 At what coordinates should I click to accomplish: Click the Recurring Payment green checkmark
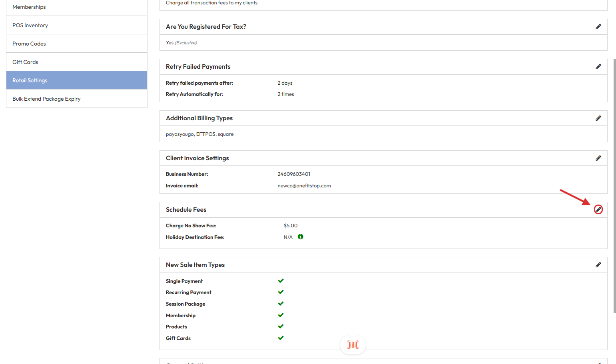point(281,292)
